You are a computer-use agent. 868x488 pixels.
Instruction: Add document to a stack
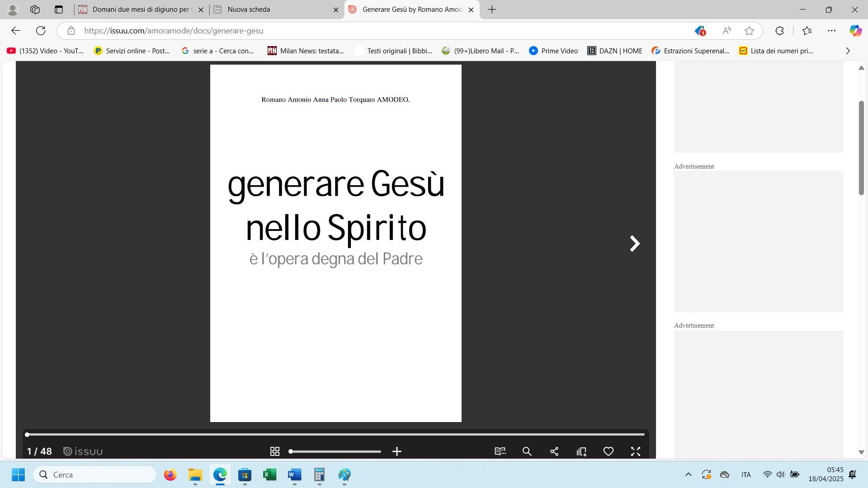pos(581,451)
